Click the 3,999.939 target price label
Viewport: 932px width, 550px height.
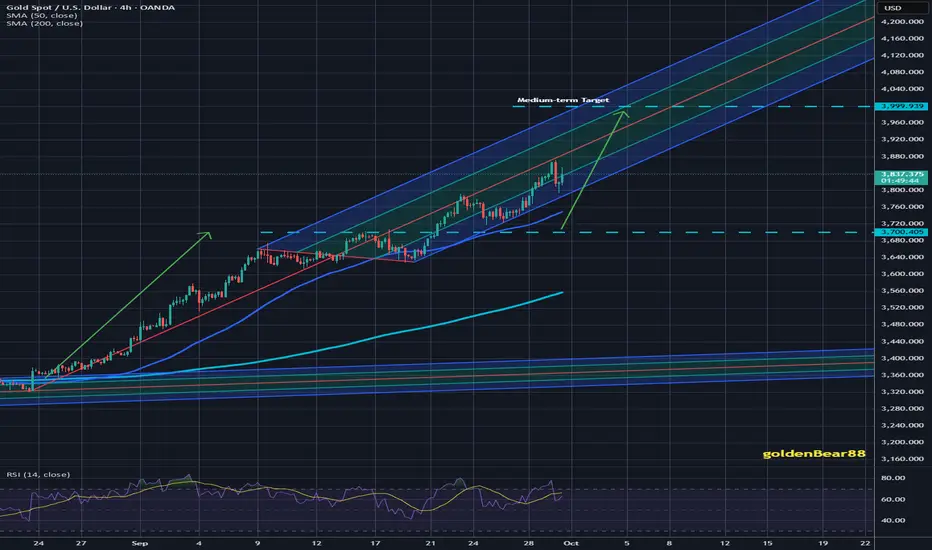(x=902, y=106)
